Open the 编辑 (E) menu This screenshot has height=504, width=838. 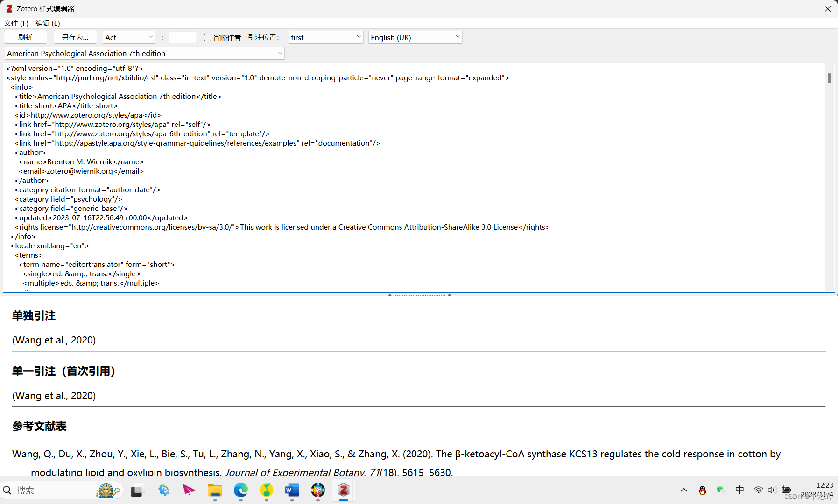48,23
